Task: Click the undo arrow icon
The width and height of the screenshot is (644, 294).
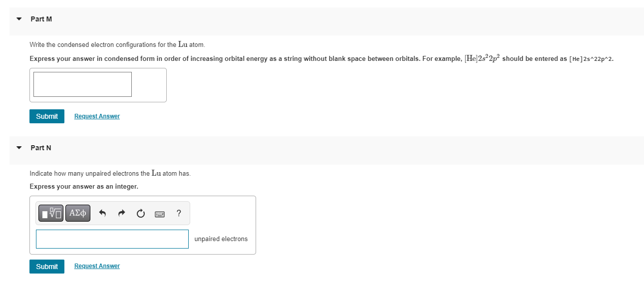Action: [103, 214]
